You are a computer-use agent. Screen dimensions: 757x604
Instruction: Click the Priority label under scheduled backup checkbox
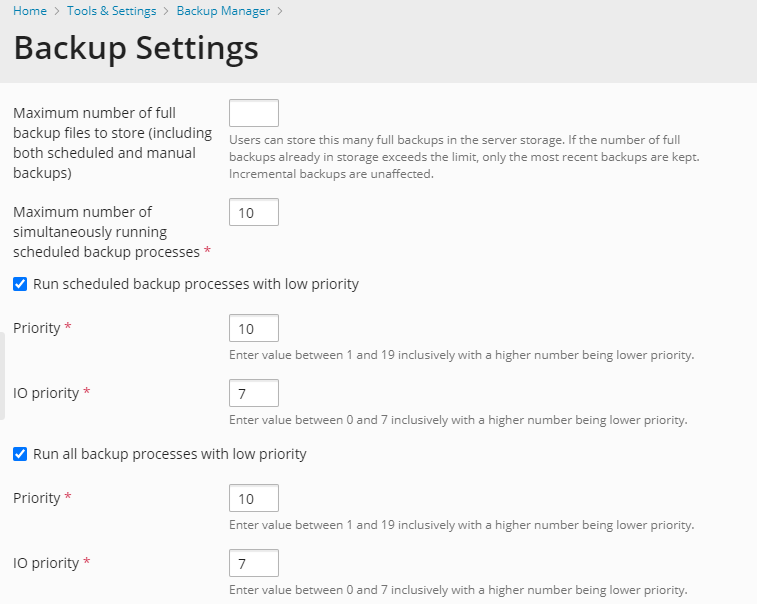(x=37, y=328)
